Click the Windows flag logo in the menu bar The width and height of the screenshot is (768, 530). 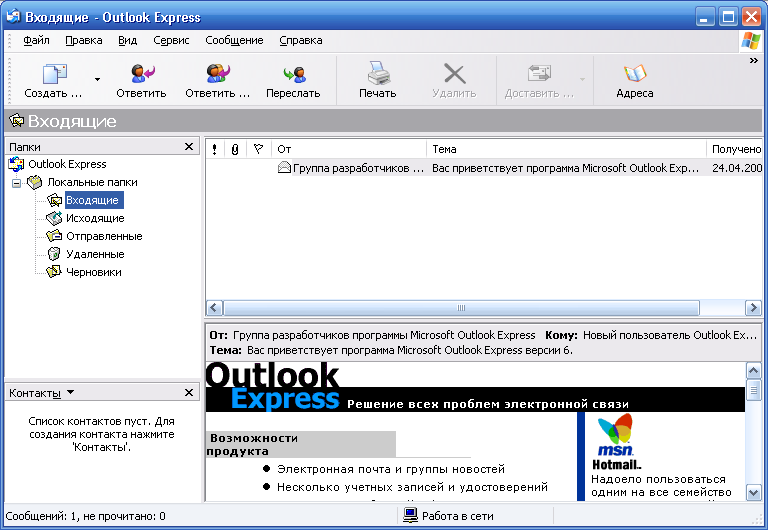coord(751,41)
